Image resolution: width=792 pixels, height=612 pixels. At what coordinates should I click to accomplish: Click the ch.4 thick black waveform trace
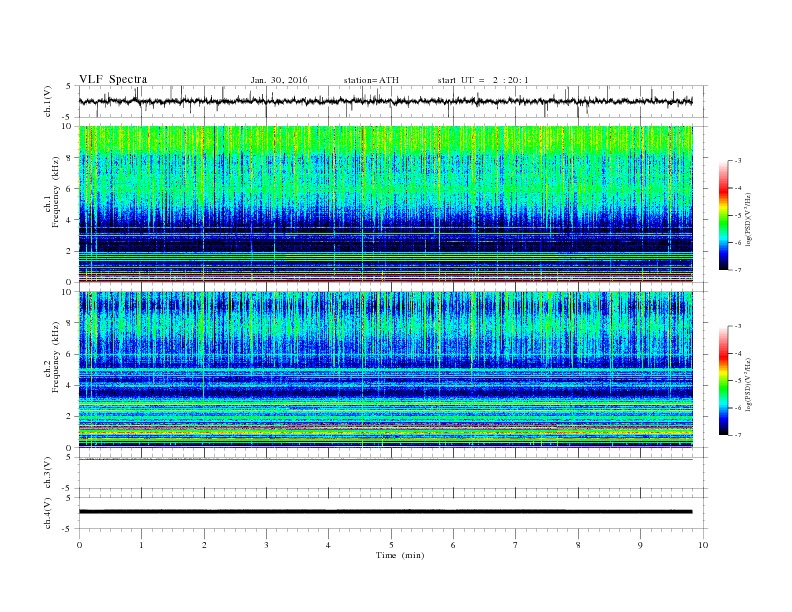(x=385, y=512)
